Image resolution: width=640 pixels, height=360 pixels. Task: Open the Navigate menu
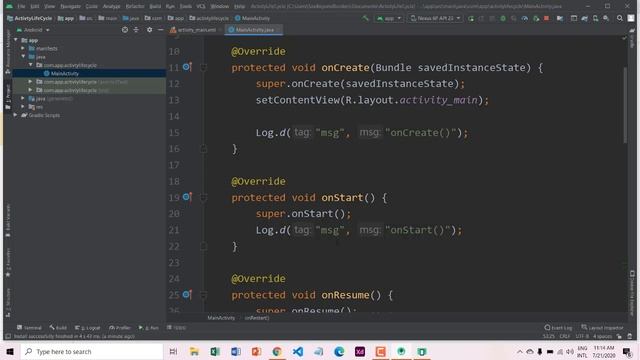pyautogui.click(x=70, y=6)
